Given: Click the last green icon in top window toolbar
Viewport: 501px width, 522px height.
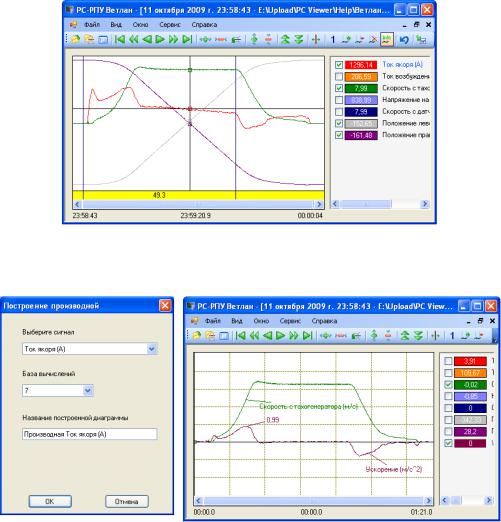Looking at the screenshot, I should pos(421,39).
